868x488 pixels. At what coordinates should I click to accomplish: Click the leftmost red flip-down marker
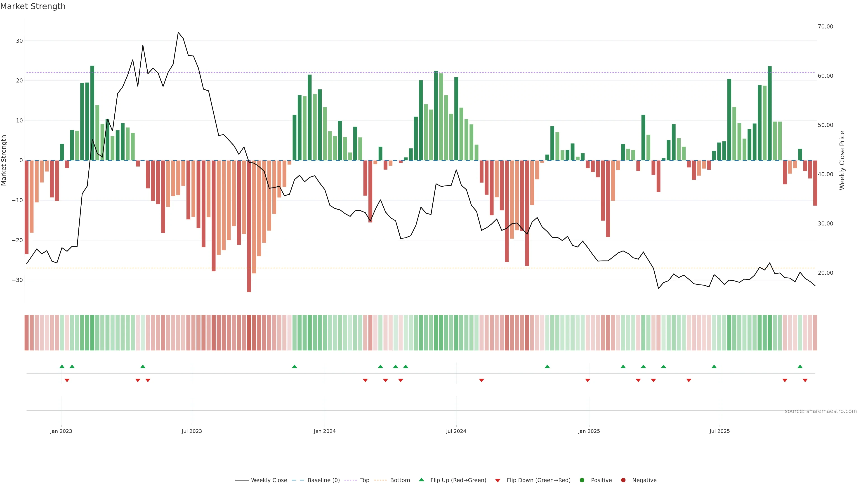[67, 380]
